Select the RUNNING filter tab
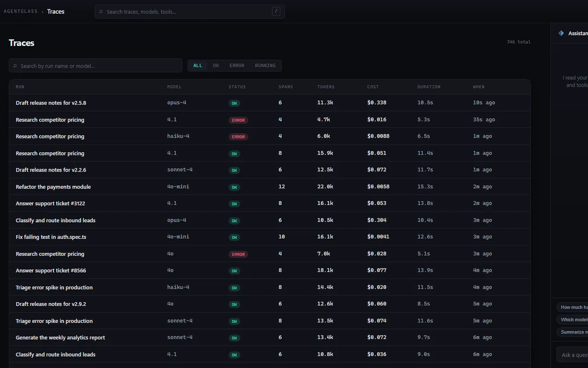588x368 pixels. tap(266, 66)
